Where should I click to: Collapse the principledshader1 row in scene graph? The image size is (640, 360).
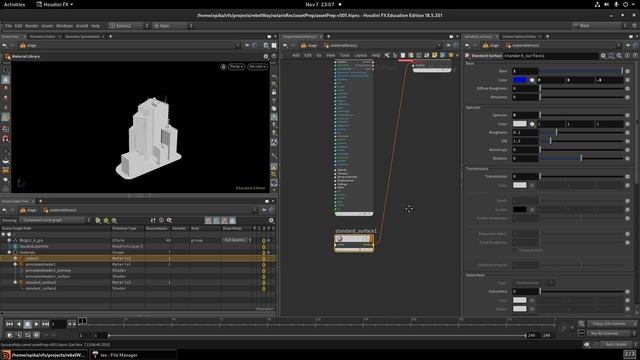point(16,264)
